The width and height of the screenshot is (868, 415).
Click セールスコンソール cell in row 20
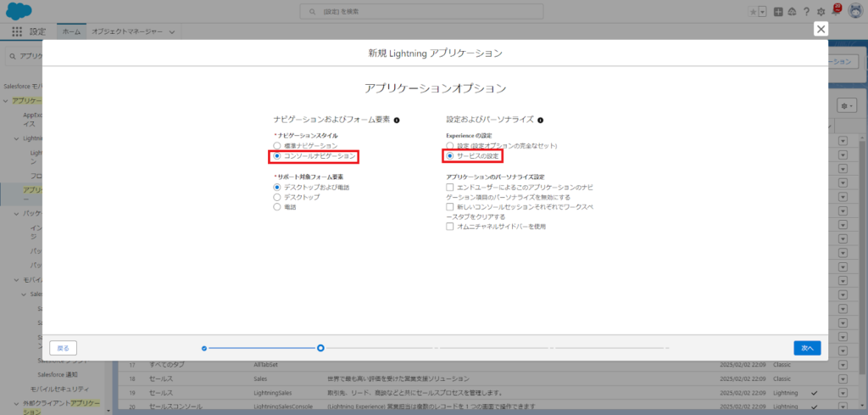(x=176, y=407)
